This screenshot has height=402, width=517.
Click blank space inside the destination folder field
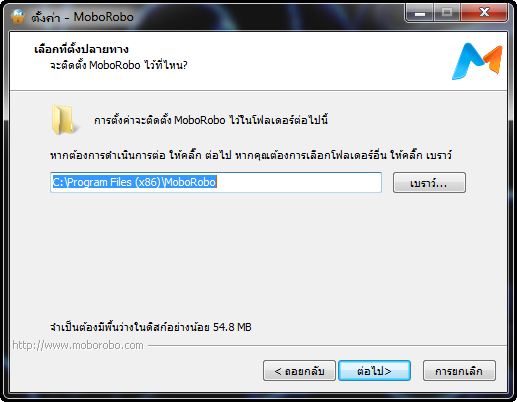tap(299, 182)
